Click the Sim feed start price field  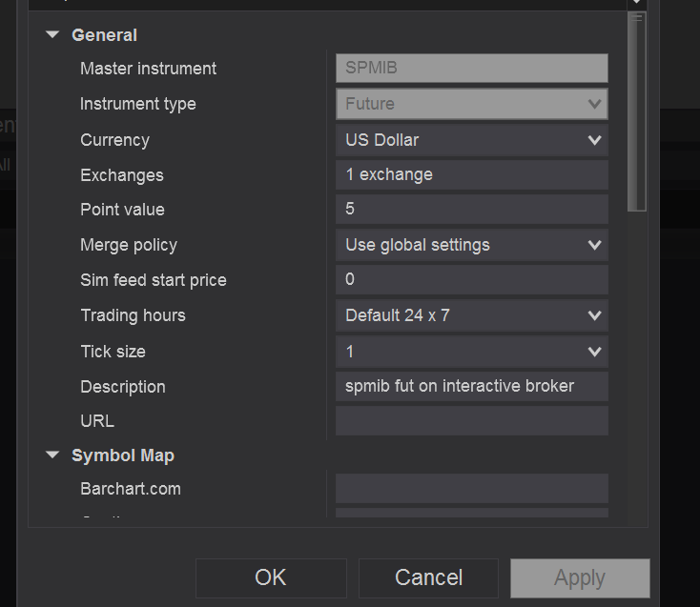pyautogui.click(x=471, y=279)
